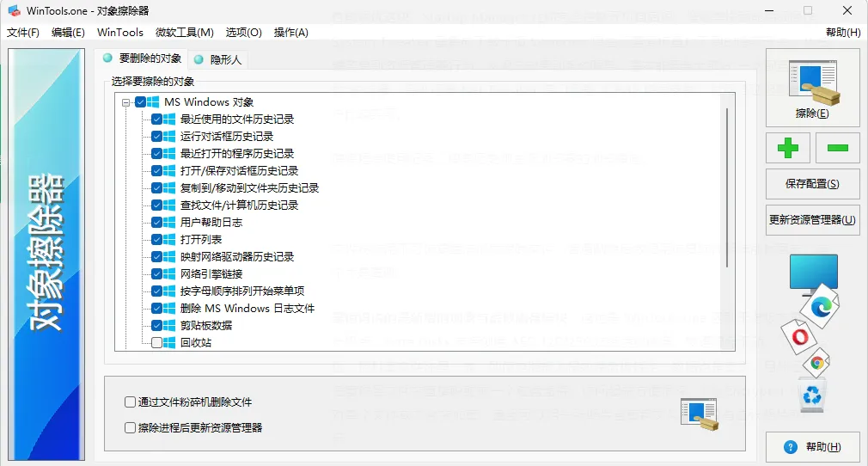Click the green plus add icon

point(788,148)
